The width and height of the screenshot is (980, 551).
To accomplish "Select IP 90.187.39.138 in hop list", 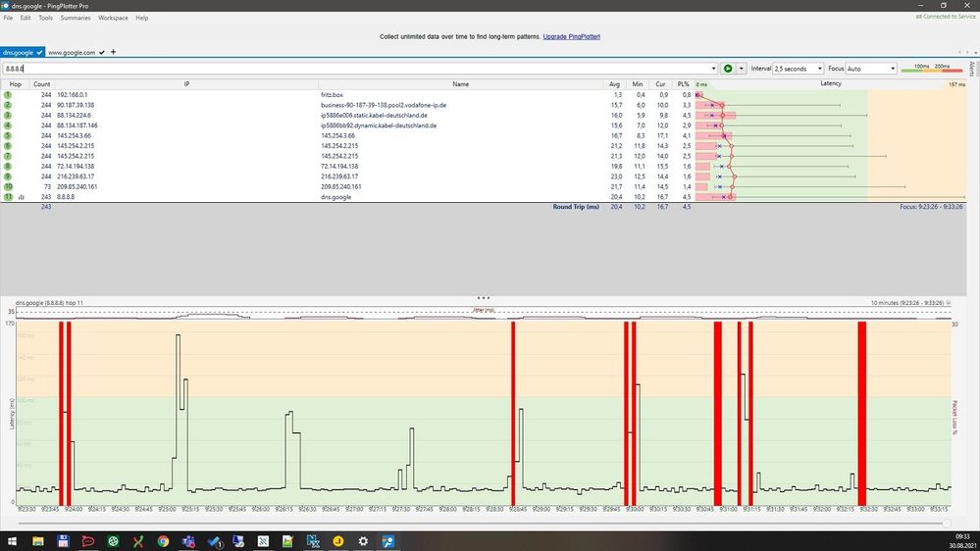I will (76, 105).
